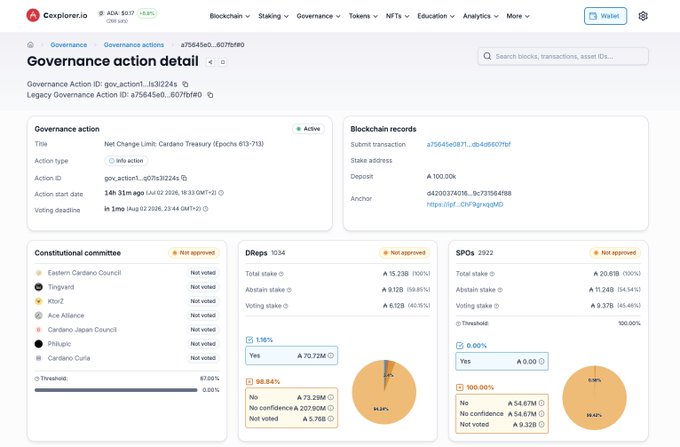680x447 pixels.
Task: Click info icon next to DReps Not voted 5.76B
Action: (331, 419)
